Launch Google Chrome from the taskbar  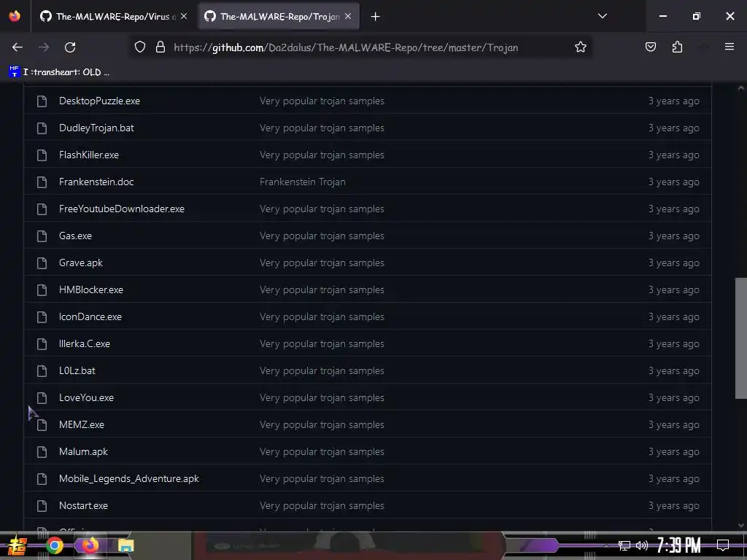pos(54,545)
